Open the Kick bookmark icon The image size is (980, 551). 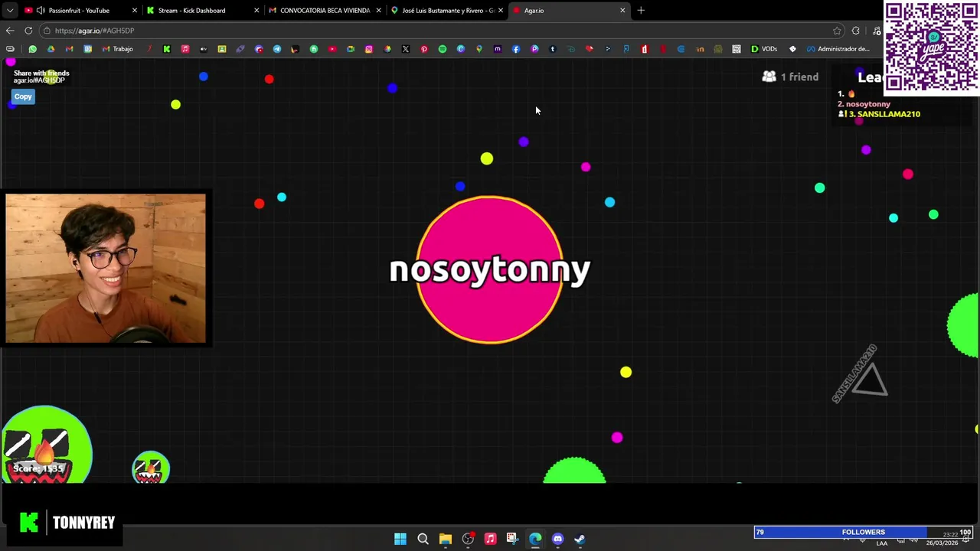pyautogui.click(x=166, y=49)
